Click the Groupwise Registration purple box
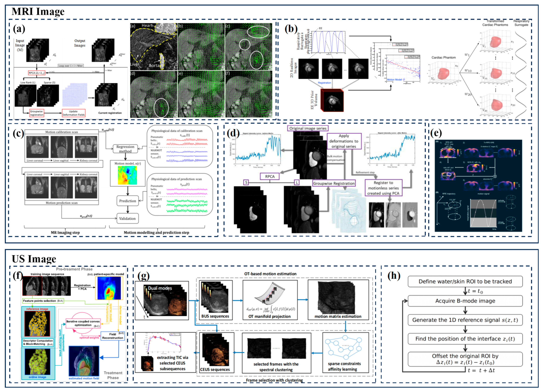 tap(334, 183)
